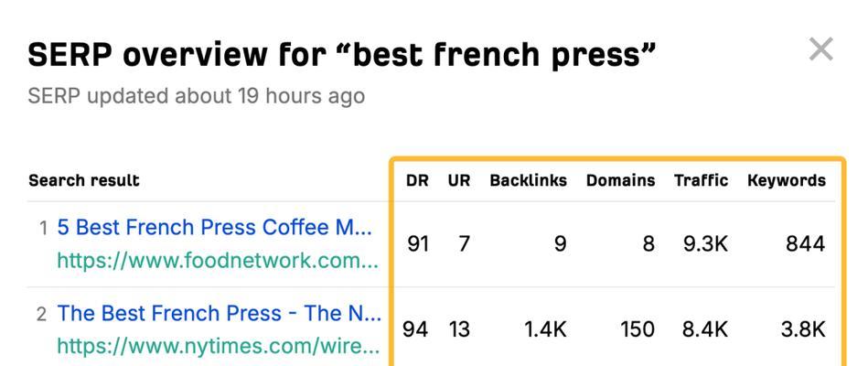Sort by Keywords column header
868x366 pixels.
(787, 180)
